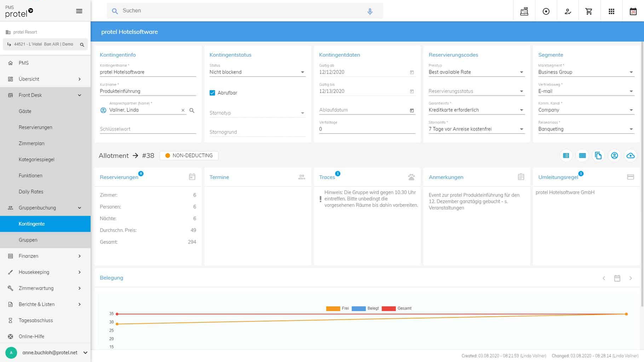Open the Status Nicht blockend dropdown
644x362 pixels.
[x=257, y=72]
